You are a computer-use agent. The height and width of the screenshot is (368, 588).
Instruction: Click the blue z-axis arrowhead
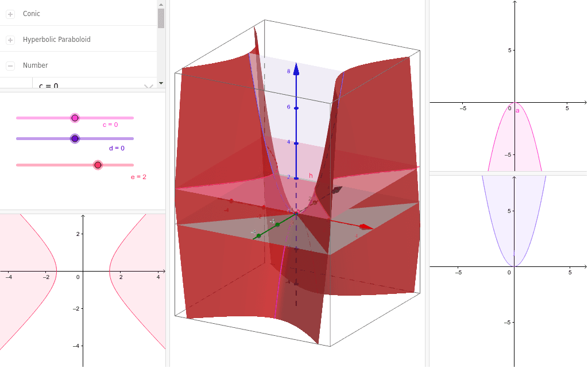point(296,69)
